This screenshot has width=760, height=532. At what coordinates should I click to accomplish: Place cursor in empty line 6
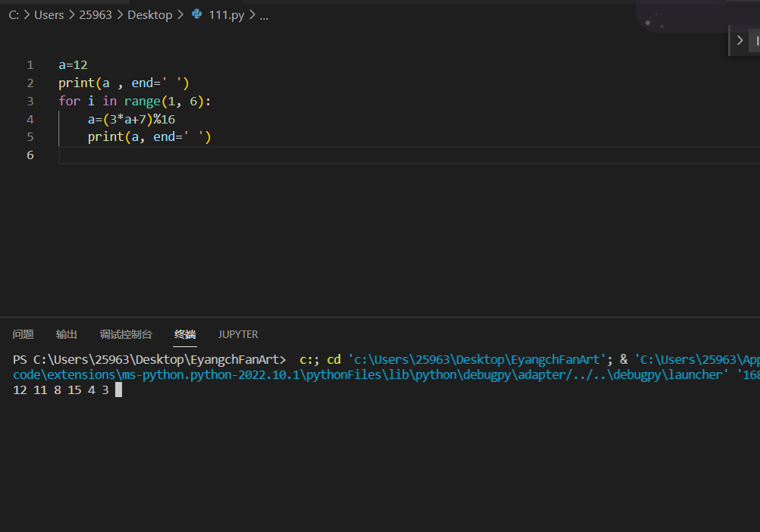click(x=409, y=155)
